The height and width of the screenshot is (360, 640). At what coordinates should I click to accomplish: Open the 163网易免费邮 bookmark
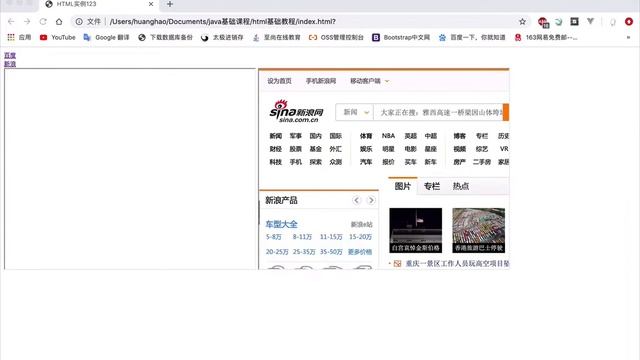pyautogui.click(x=546, y=38)
